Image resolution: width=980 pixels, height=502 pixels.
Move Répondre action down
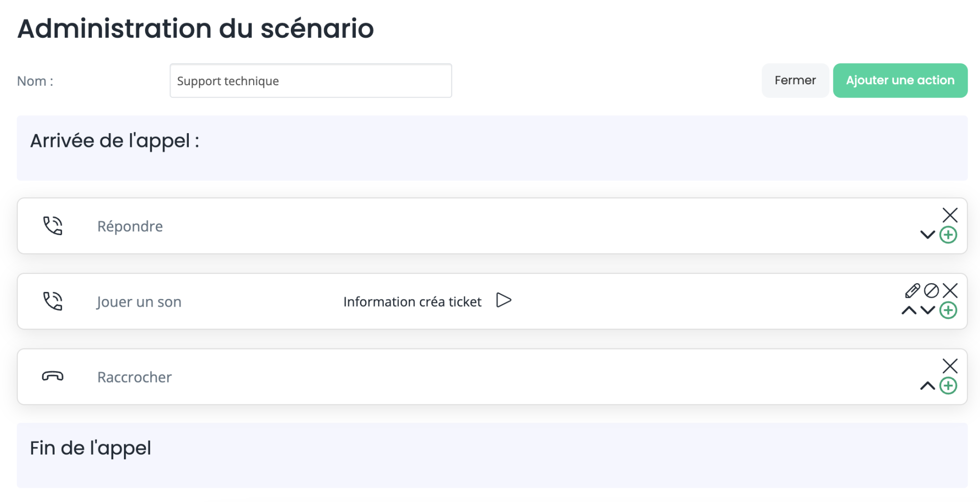click(927, 235)
